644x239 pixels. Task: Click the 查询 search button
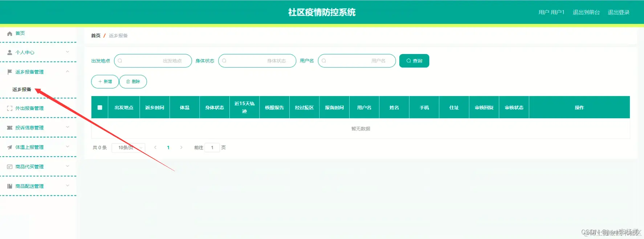point(414,61)
